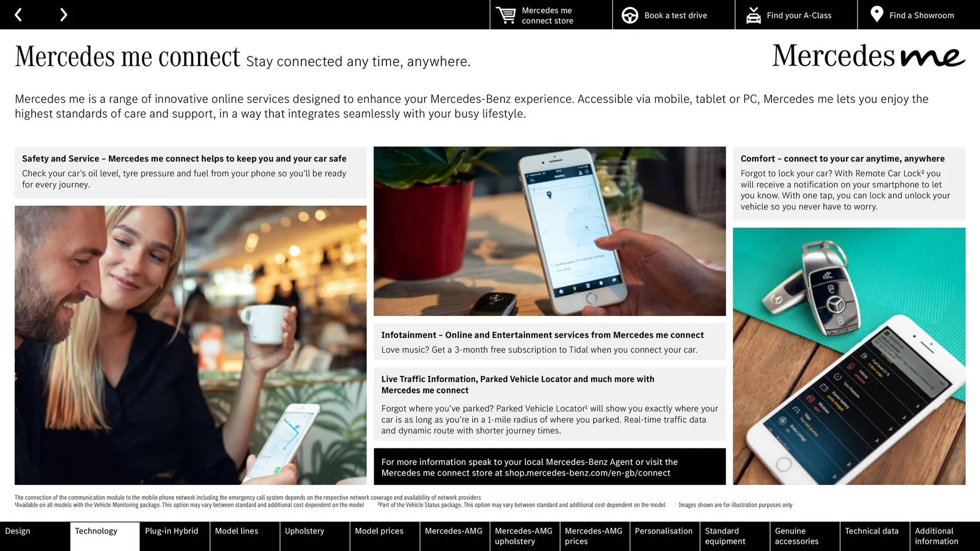Expand the Standard equipment section
The image size is (980, 551).
coord(733,536)
